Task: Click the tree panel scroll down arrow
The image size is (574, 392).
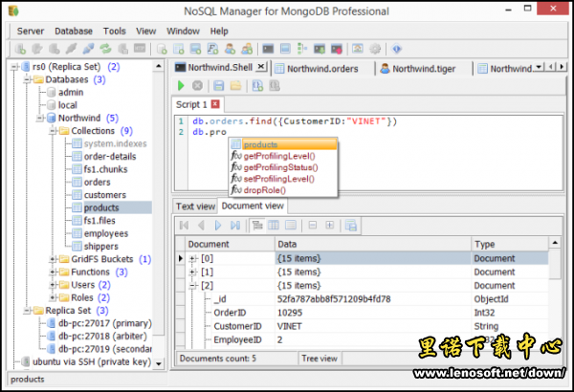Action: (159, 364)
